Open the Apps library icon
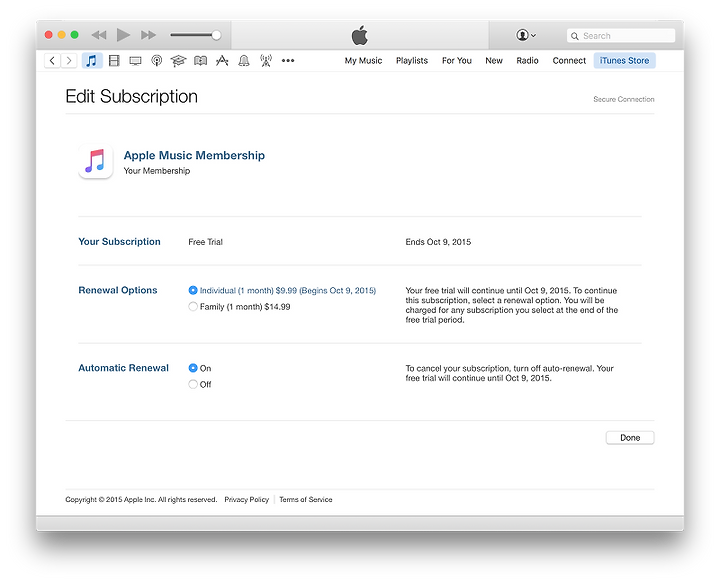The width and height of the screenshot is (720, 583). coord(222,61)
